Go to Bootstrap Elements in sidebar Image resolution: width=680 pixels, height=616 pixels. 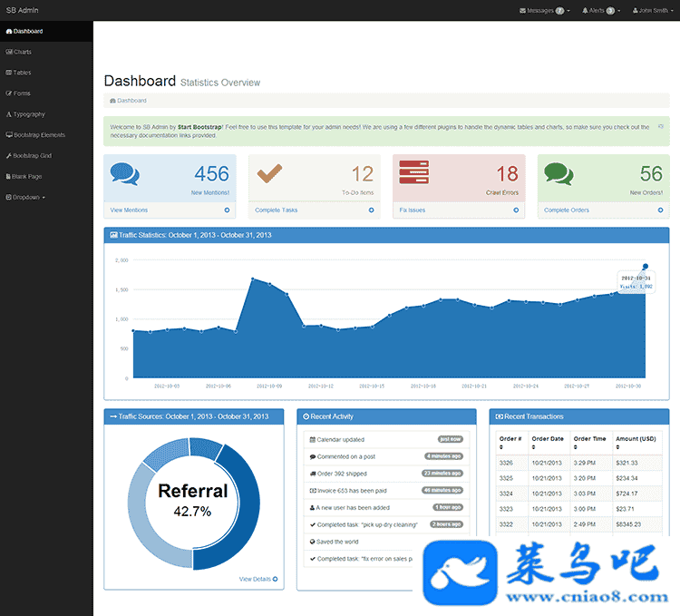coord(36,135)
